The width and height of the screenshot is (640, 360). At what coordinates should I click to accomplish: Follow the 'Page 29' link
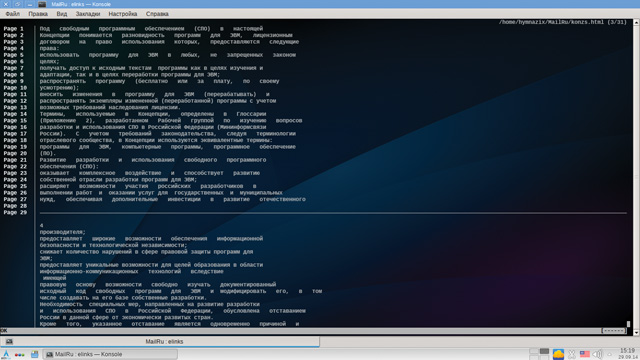(x=15, y=213)
